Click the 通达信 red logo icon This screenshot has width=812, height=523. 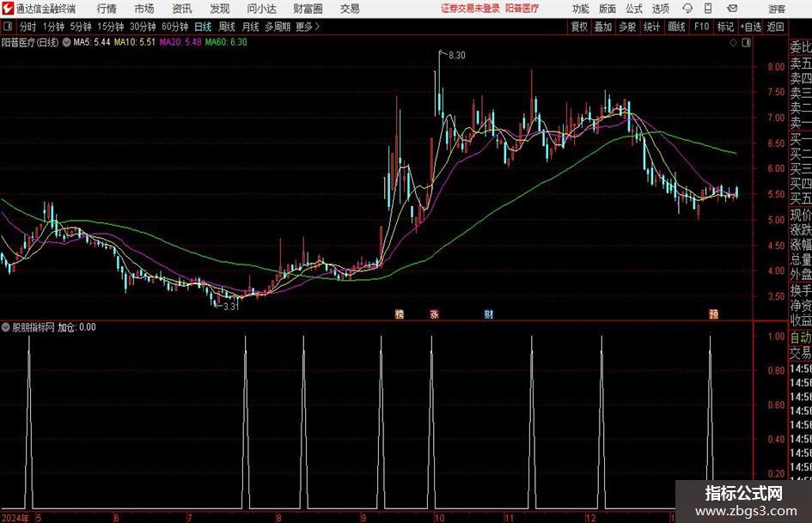click(x=8, y=9)
